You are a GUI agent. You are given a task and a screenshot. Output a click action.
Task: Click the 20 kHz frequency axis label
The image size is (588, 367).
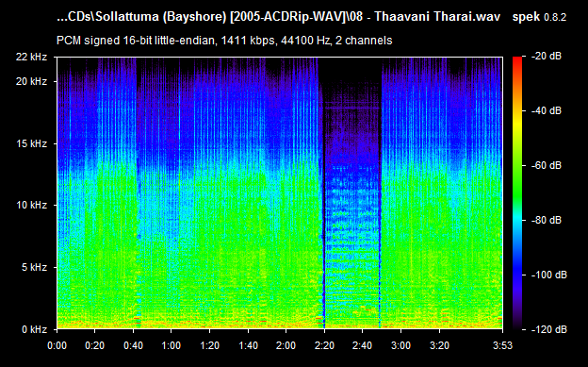pyautogui.click(x=31, y=81)
